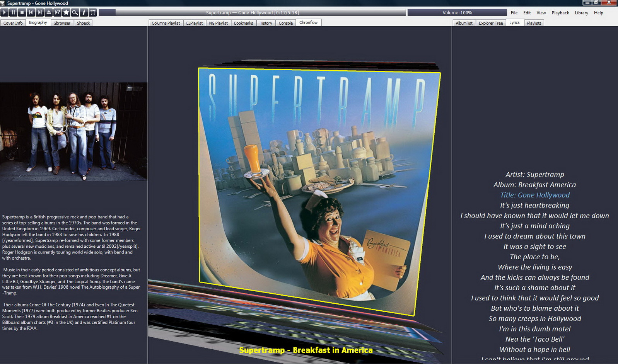The width and height of the screenshot is (618, 364).
Task: Click the lyric "It's just a mind aching"
Action: pos(535,226)
